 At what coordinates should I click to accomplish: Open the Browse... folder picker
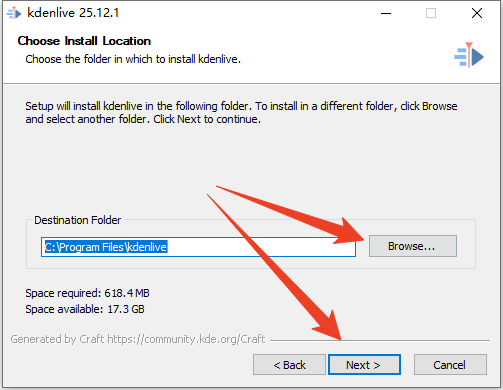point(413,246)
